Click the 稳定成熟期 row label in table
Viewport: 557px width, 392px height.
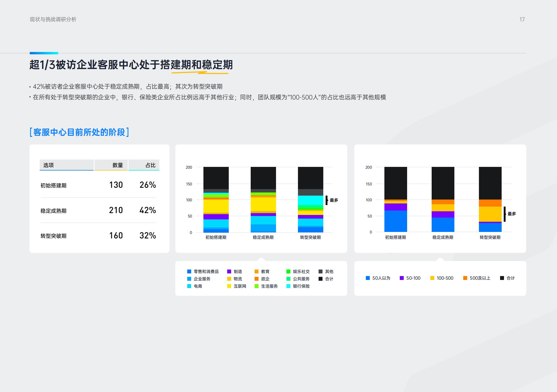tap(54, 211)
